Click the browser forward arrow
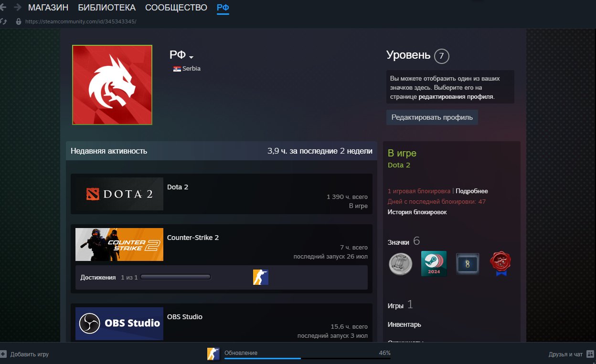596x364 pixels. point(18,7)
